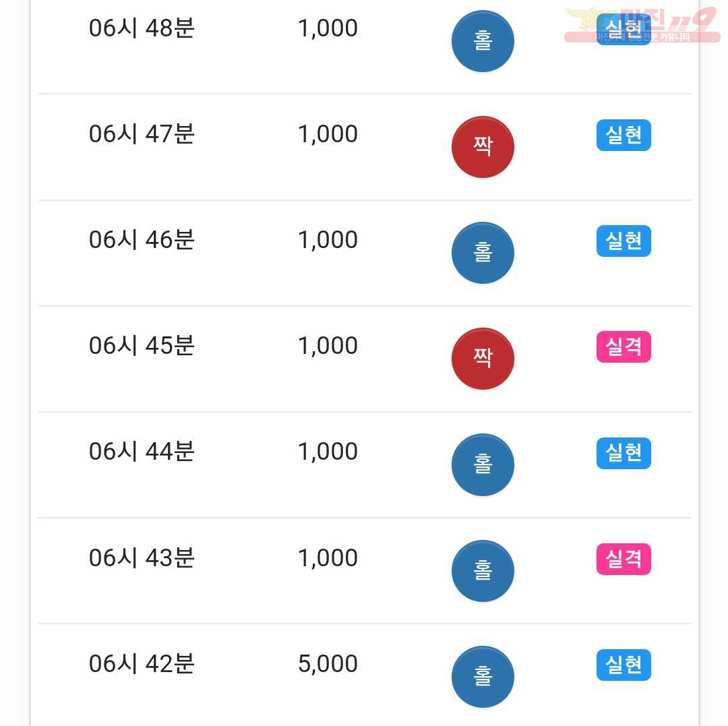Click the red 짝 circle for 06시 45분
The image size is (728, 726).
tap(483, 359)
